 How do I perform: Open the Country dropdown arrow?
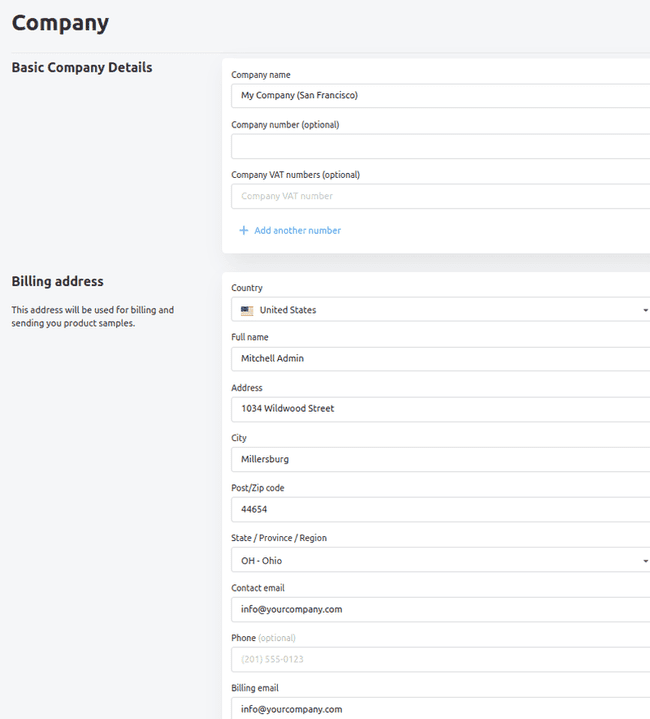point(645,310)
